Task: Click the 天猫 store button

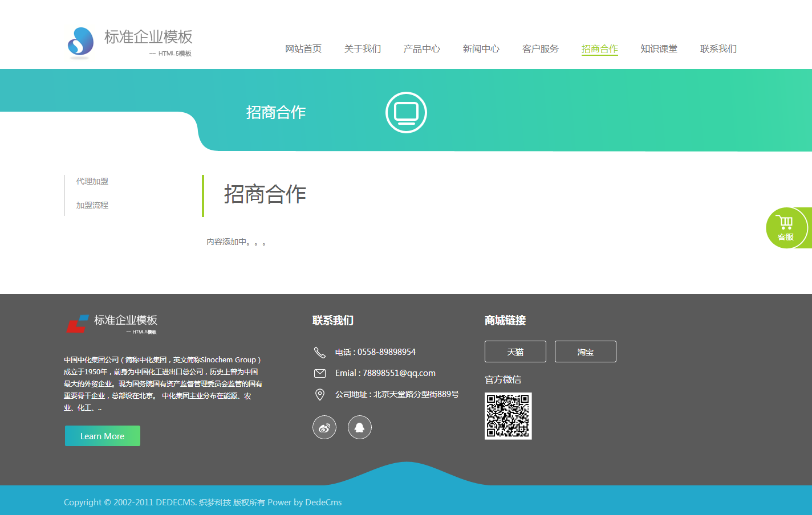Action: (515, 351)
